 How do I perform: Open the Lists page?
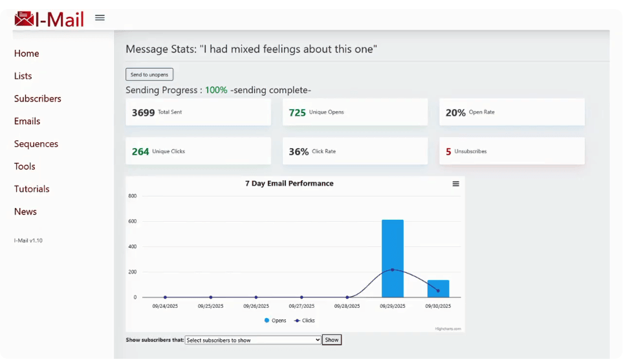(23, 76)
